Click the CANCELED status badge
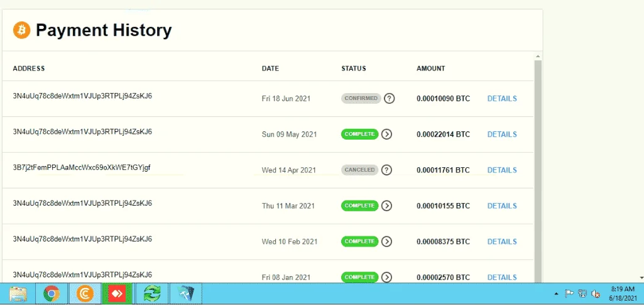This screenshot has width=644, height=305. coord(359,170)
